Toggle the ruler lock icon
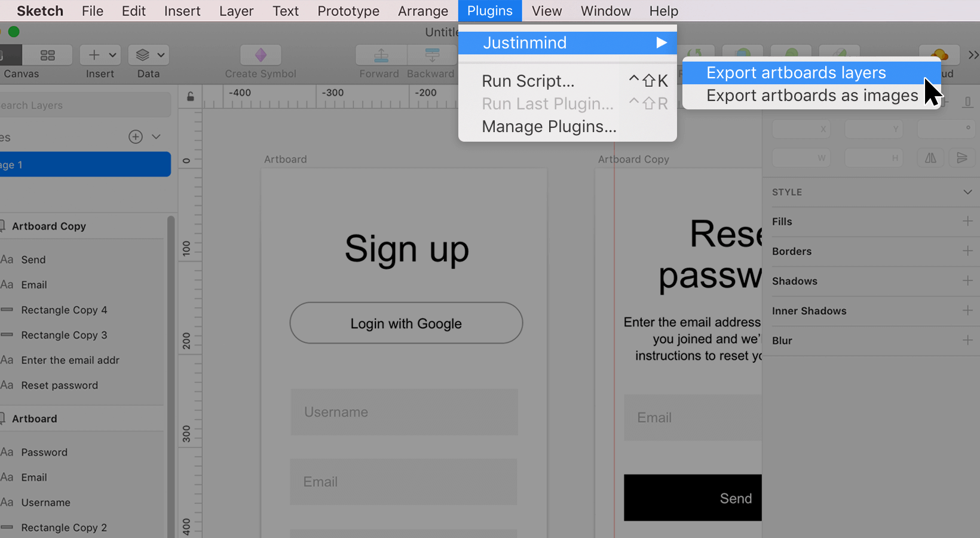Screen dimensions: 980x538 190,96
